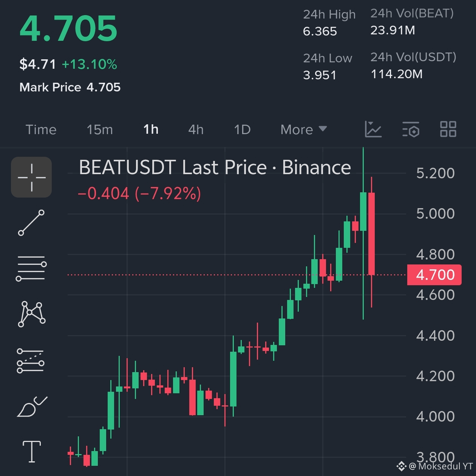
Task: Choose the horizontal lines Fibonacci tool
Action: [x=31, y=269]
